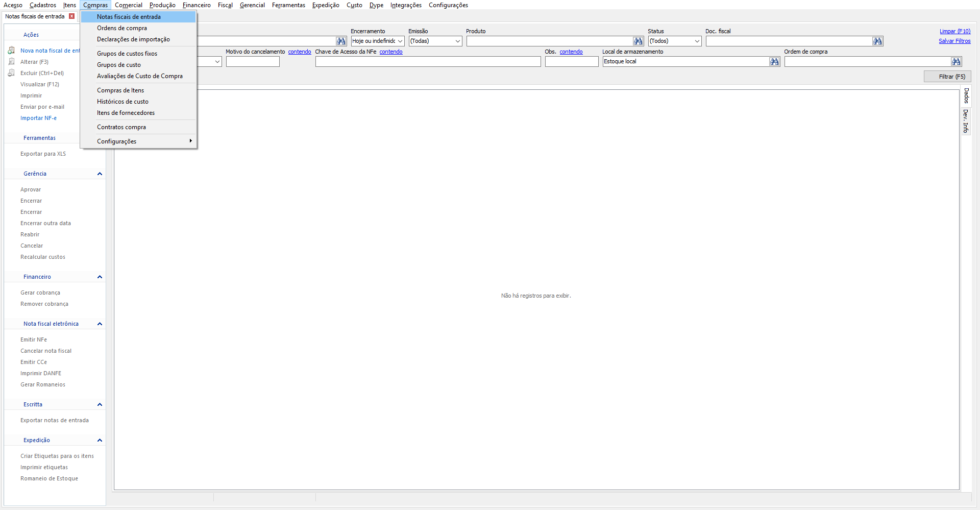Open the Emissão dropdown
Screen dimensions: 980x510
point(458,41)
